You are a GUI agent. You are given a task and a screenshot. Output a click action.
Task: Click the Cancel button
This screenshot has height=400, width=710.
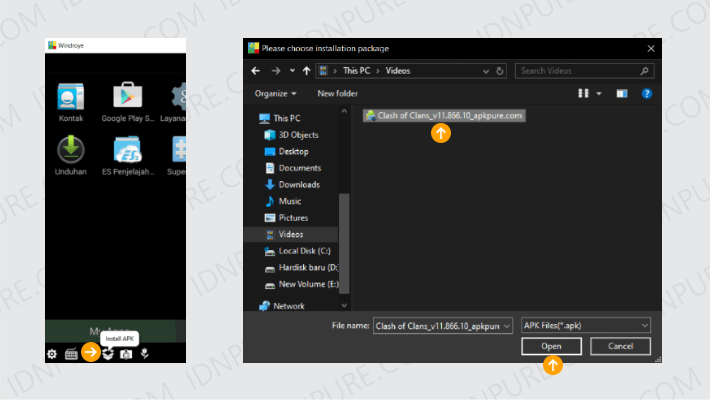click(x=620, y=346)
